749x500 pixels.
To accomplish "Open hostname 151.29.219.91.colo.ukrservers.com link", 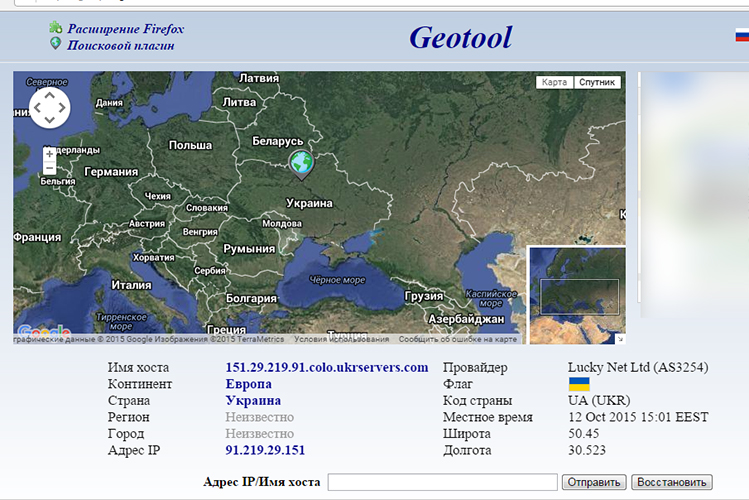I will [x=327, y=367].
